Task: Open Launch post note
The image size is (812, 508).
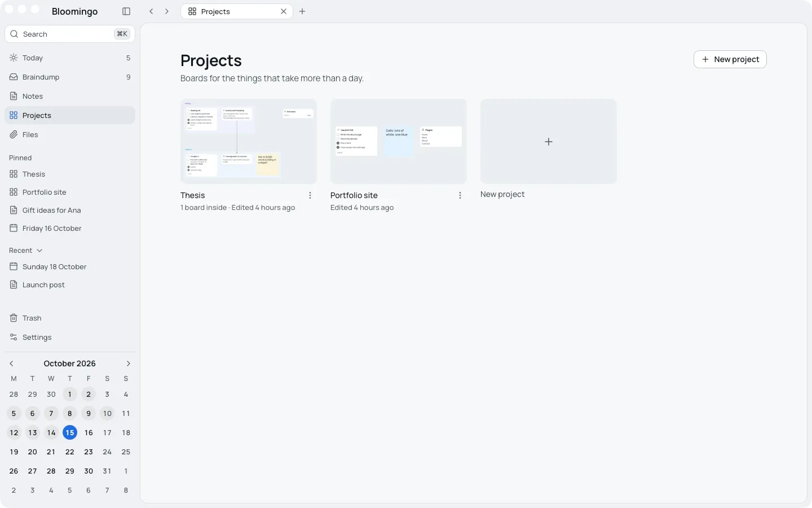Action: (70, 285)
